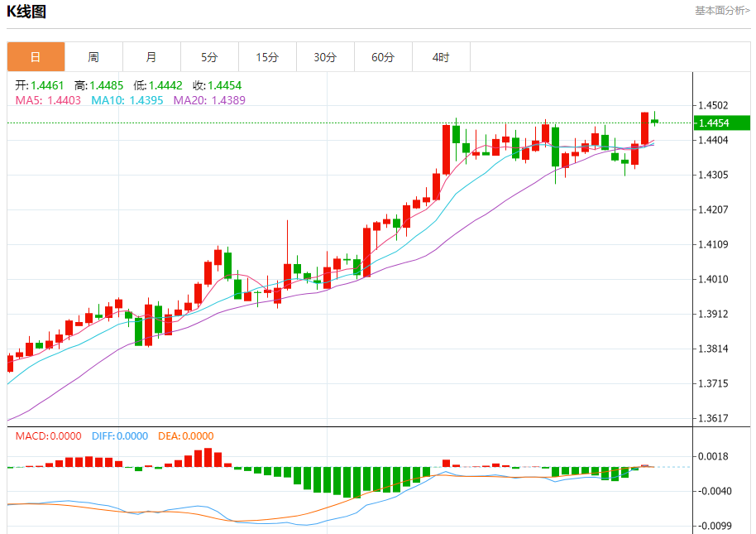756x534 pixels.
Task: Click the MACD:0.0000 indicator label
Action: tap(48, 436)
